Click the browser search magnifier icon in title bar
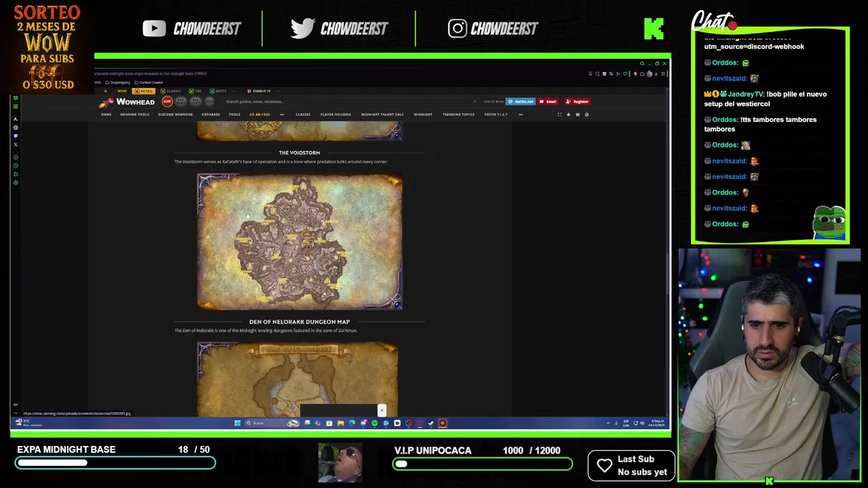 tap(642, 64)
